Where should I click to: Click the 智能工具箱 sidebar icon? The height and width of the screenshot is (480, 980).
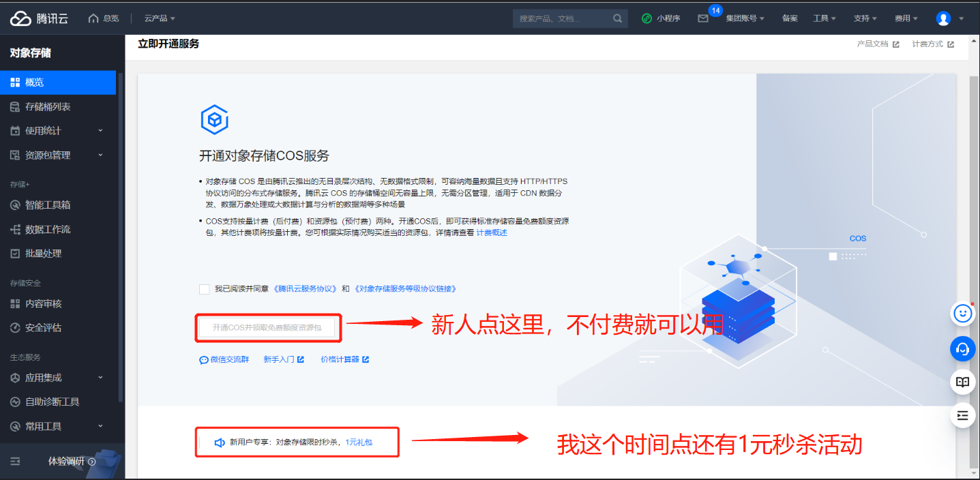[x=15, y=205]
